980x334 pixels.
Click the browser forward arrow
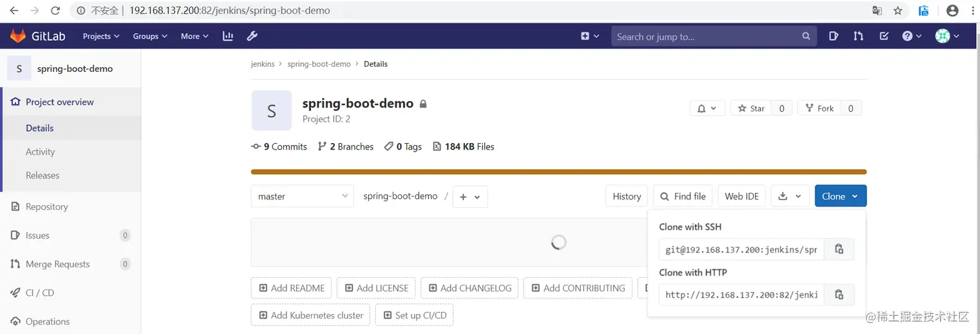pyautogui.click(x=34, y=10)
